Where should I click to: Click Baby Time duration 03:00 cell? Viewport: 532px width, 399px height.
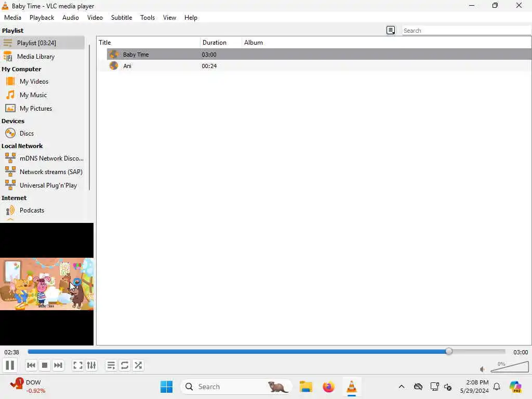[209, 54]
